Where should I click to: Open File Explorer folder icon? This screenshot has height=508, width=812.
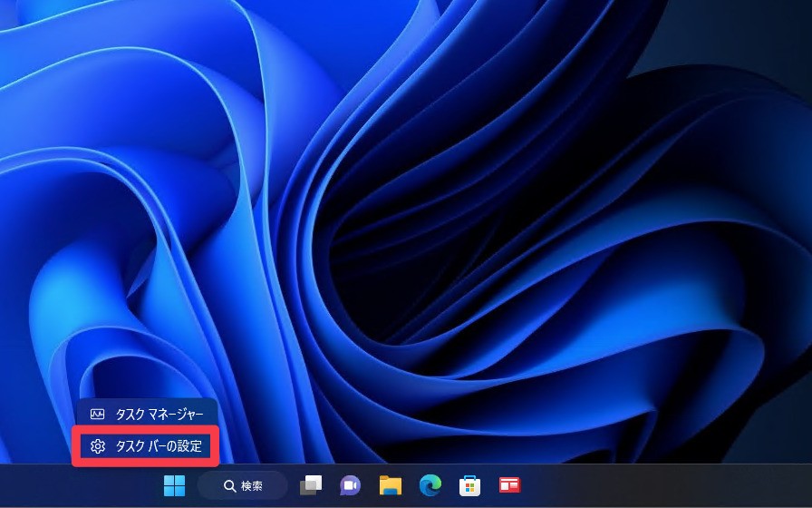point(390,485)
